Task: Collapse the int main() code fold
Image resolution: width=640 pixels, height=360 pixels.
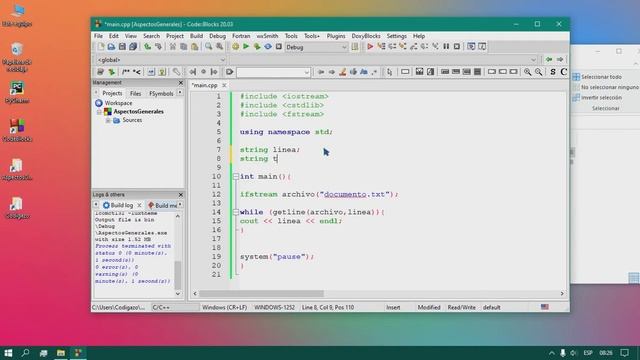Action: pos(236,177)
